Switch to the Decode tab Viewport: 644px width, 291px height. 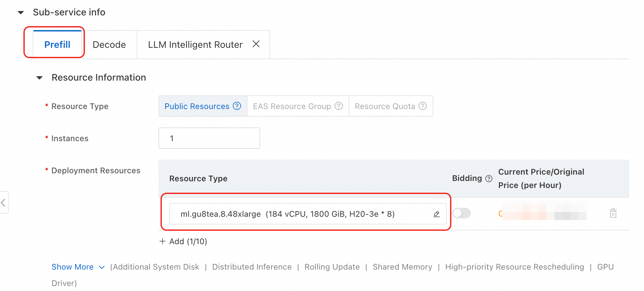pyautogui.click(x=109, y=45)
